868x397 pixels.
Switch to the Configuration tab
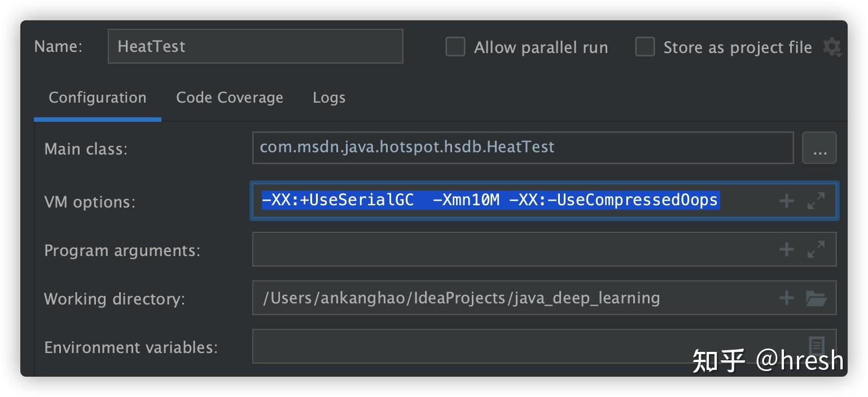point(97,98)
